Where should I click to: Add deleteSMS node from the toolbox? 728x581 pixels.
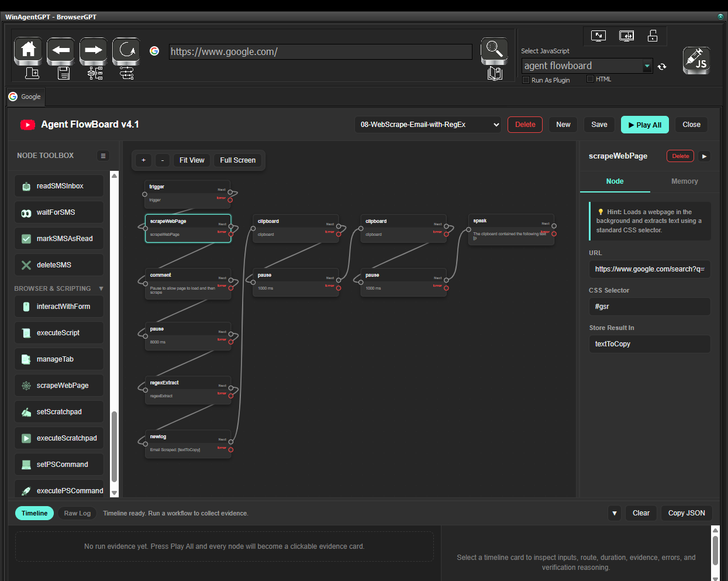click(x=59, y=265)
